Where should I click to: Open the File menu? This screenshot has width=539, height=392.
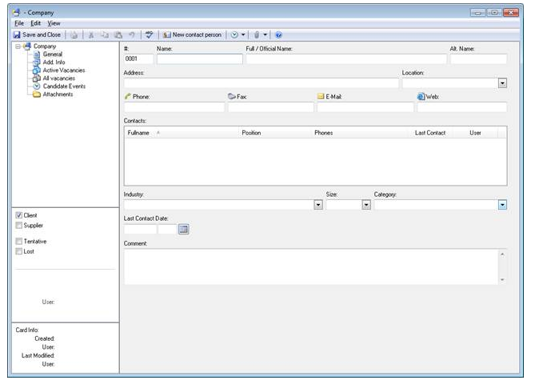(x=19, y=23)
